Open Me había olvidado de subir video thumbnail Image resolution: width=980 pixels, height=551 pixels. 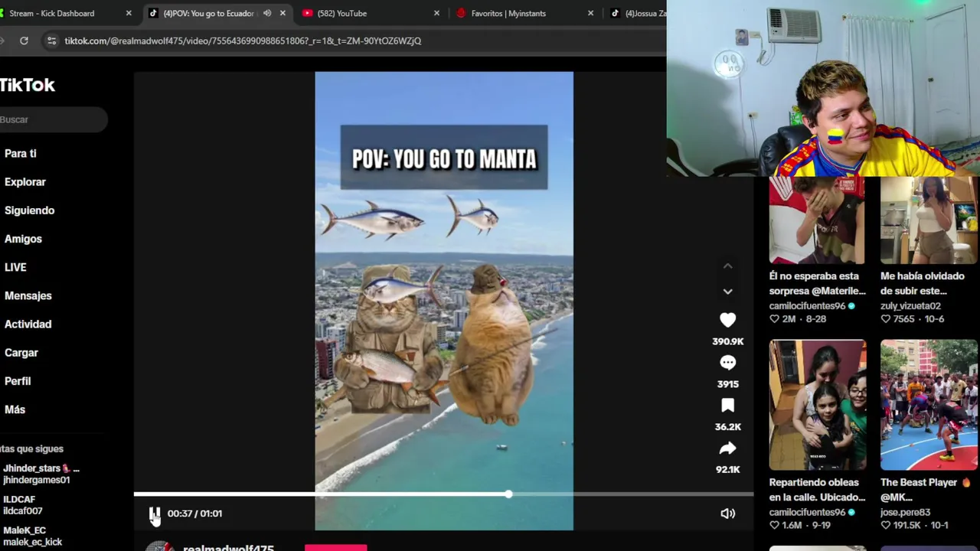[929, 220]
